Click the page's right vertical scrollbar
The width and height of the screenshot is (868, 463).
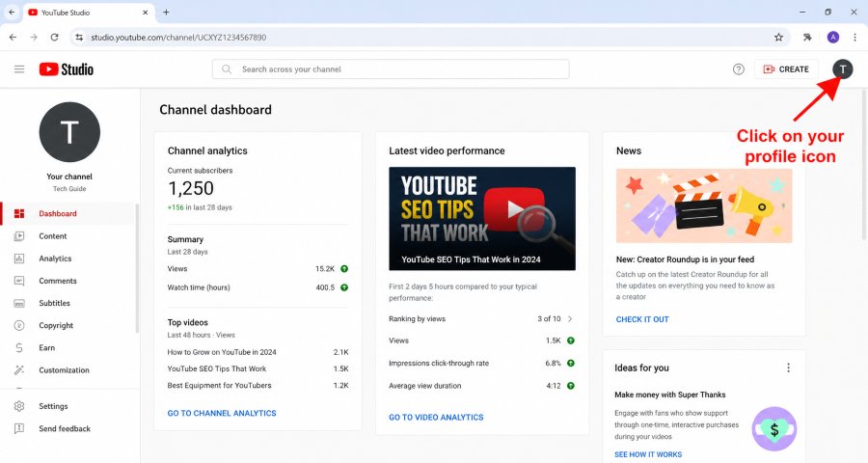click(x=864, y=165)
